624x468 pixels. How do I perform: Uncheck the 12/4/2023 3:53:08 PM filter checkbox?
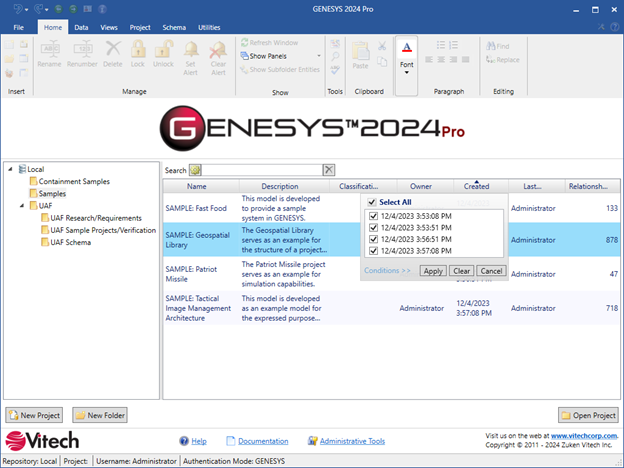coord(372,215)
